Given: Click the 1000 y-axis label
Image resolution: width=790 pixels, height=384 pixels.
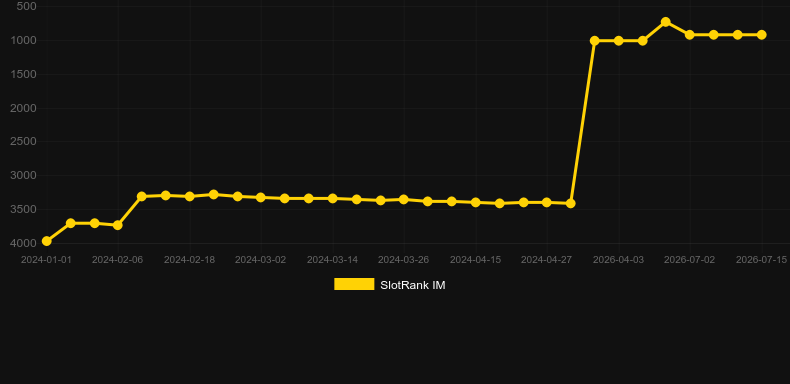Looking at the screenshot, I should 23,40.
